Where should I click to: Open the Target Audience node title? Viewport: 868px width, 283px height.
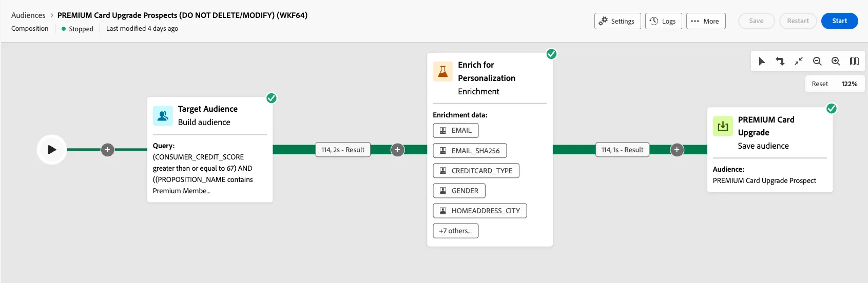(x=208, y=109)
